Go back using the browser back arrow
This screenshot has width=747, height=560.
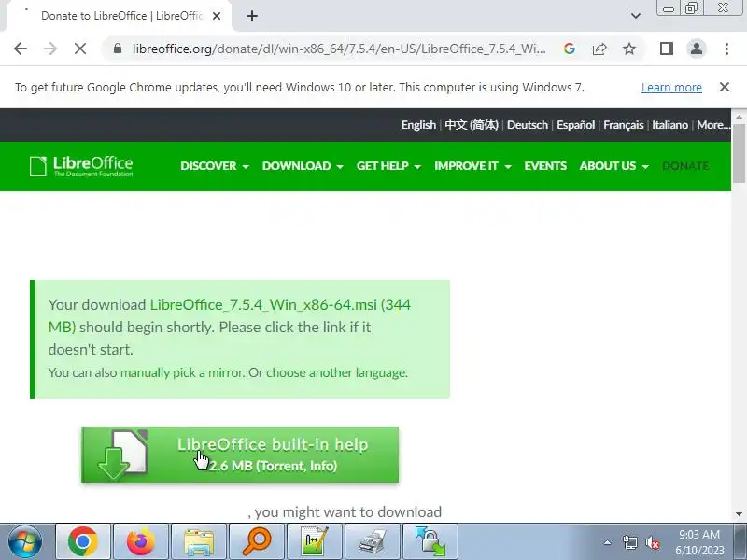(21, 49)
